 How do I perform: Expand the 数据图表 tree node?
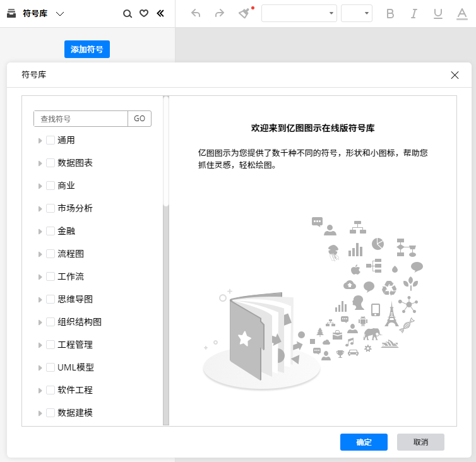(40, 163)
